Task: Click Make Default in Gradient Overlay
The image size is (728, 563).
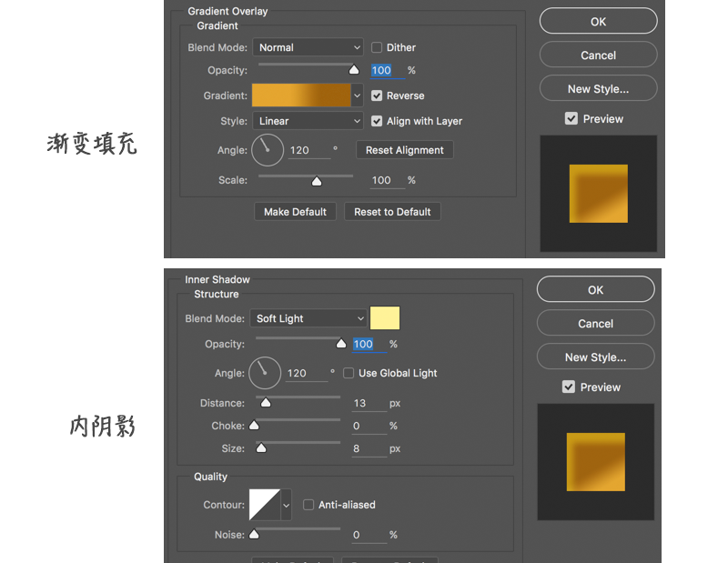Action: click(295, 212)
